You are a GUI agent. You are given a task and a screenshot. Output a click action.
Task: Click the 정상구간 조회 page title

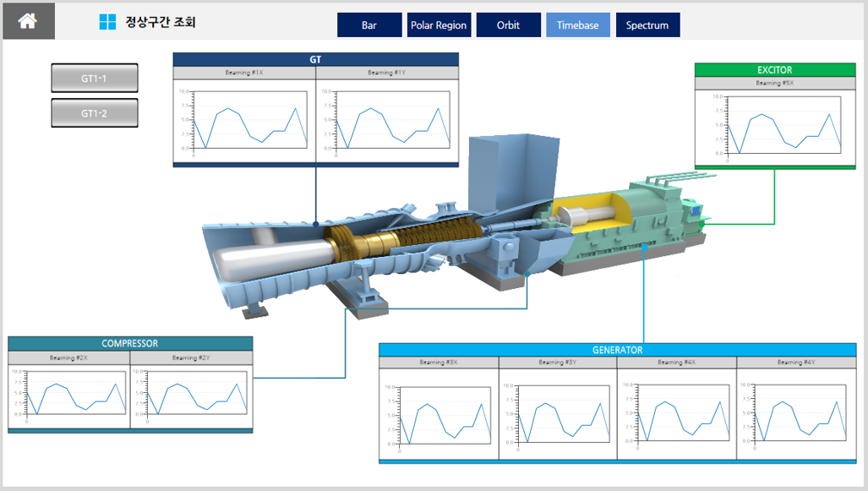pos(161,22)
